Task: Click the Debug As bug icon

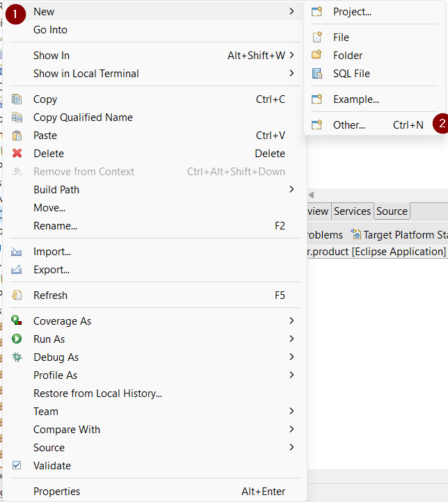Action: click(x=17, y=357)
